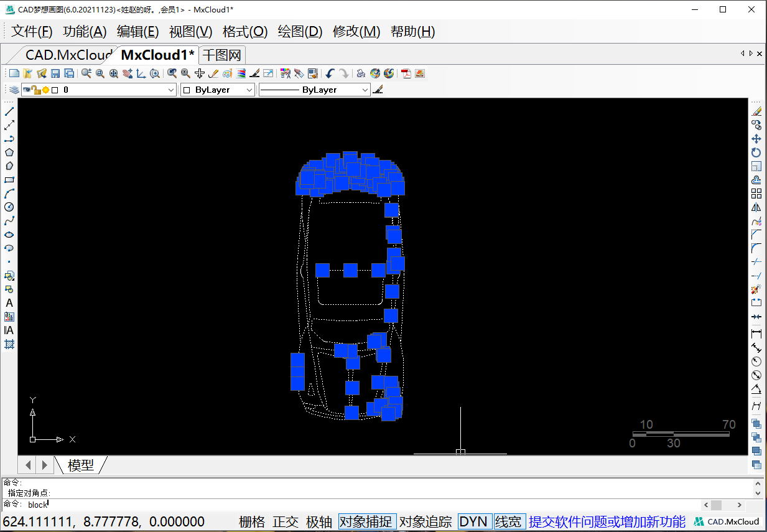Select the Angular dimension tool

(x=756, y=389)
